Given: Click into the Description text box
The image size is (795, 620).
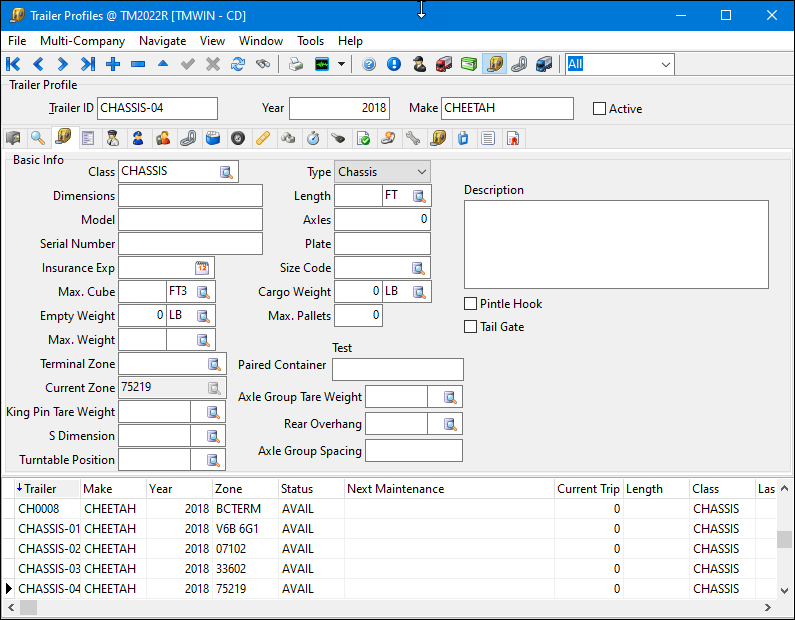Looking at the screenshot, I should coord(616,245).
